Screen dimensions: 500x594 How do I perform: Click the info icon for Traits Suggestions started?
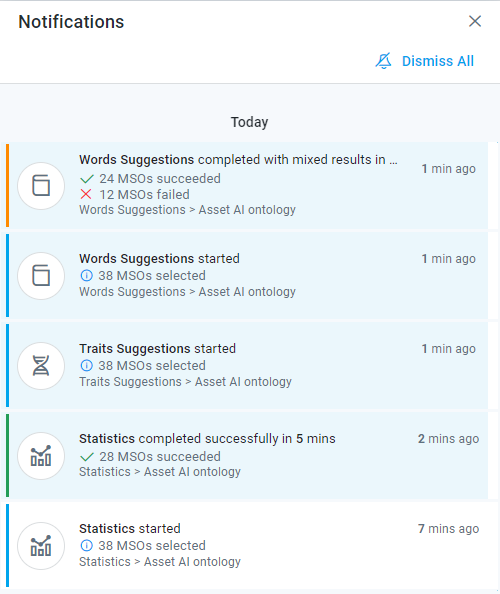[86, 366]
